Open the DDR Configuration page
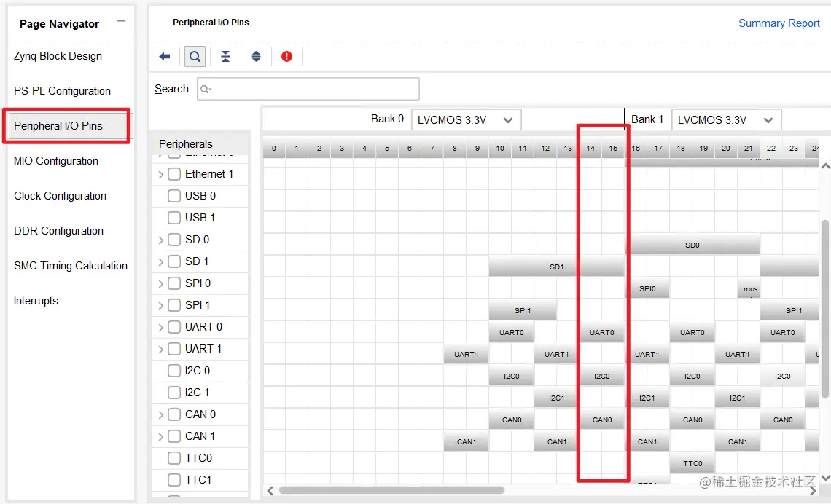This screenshot has height=504, width=831. [58, 231]
